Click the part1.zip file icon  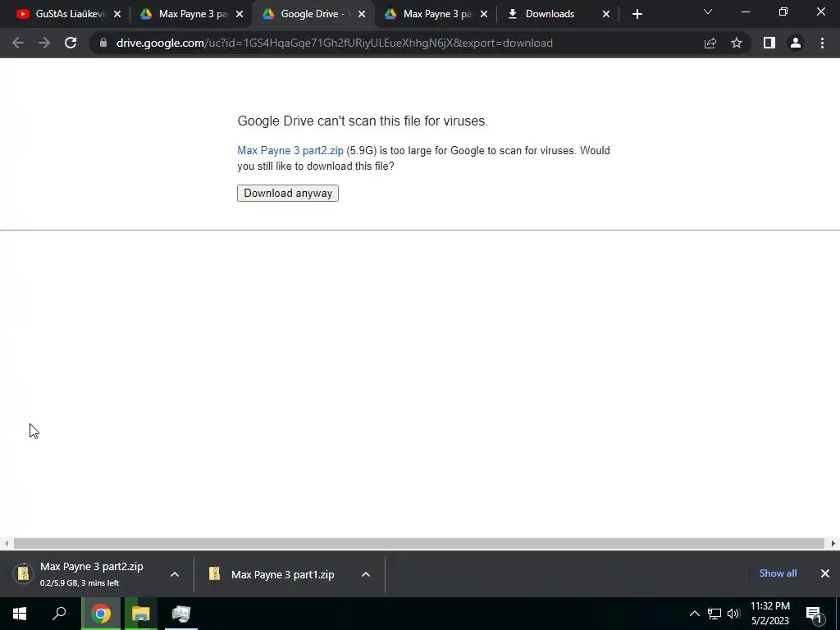[x=214, y=573]
